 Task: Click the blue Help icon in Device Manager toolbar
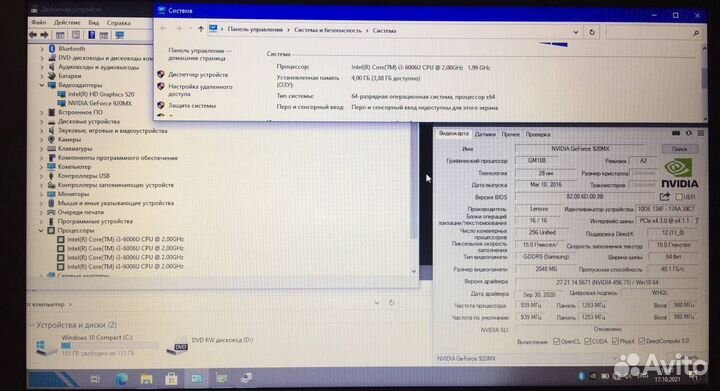tap(91, 35)
